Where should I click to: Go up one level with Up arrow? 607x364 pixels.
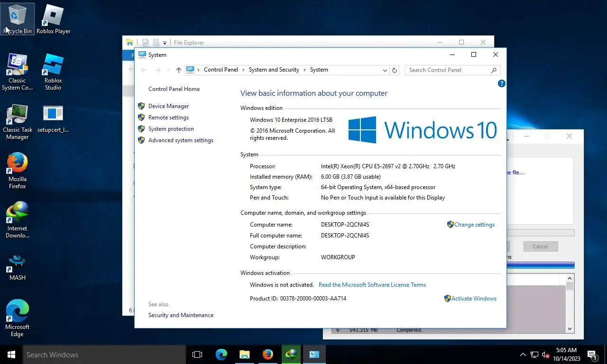[178, 70]
